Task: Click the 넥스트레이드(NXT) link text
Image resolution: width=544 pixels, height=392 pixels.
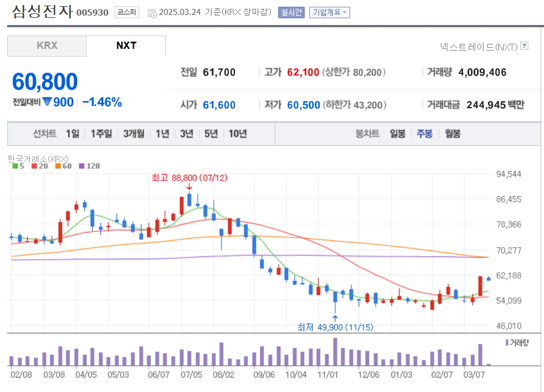Action: coord(478,47)
